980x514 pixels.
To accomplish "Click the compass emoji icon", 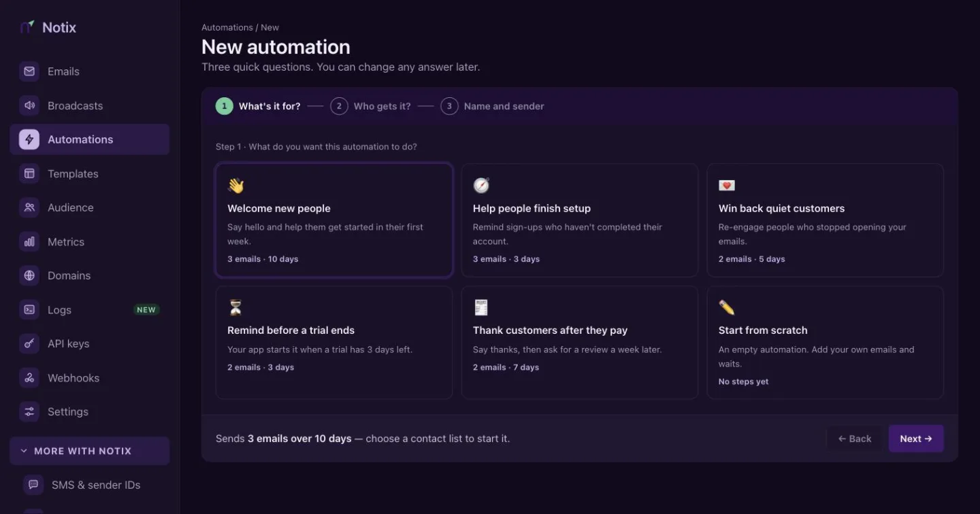I will point(481,186).
